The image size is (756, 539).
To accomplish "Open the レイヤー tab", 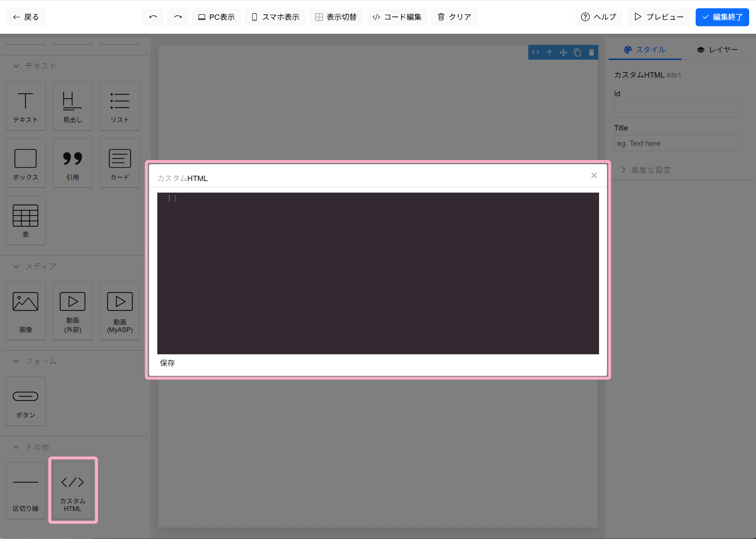I will pos(717,50).
